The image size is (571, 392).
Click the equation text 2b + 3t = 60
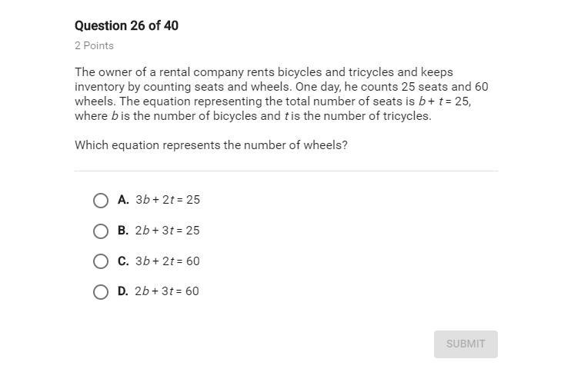click(167, 291)
